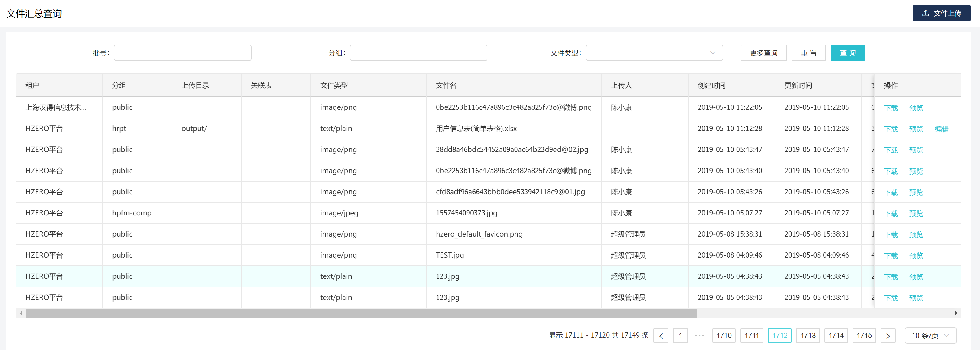The width and height of the screenshot is (980, 350).
Task: Download cfd8adf96a6643bbb0dee533942118c9@01.jpg
Action: pos(891,192)
